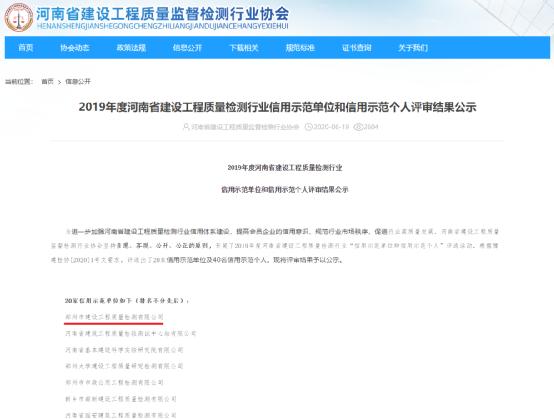Viewport: 554px width, 419px height.
Task: Open the 下载相关 menu item
Action: click(244, 48)
